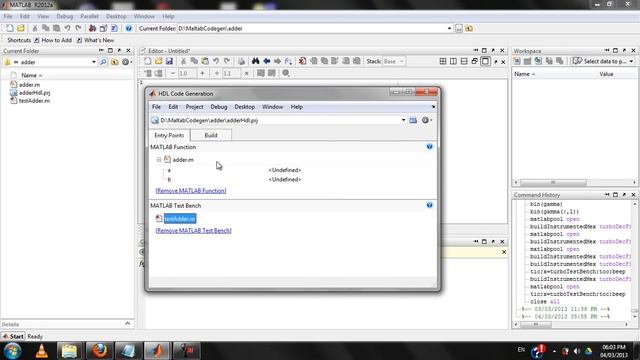The height and width of the screenshot is (360, 640).
Task: Browse for folder next to Current Folder path
Action: [x=459, y=29]
